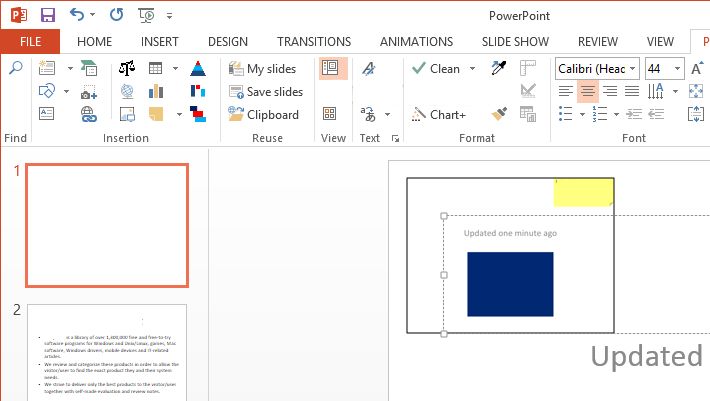Select the eyedropper color picker tool
This screenshot has height=401, width=710.
coord(499,68)
